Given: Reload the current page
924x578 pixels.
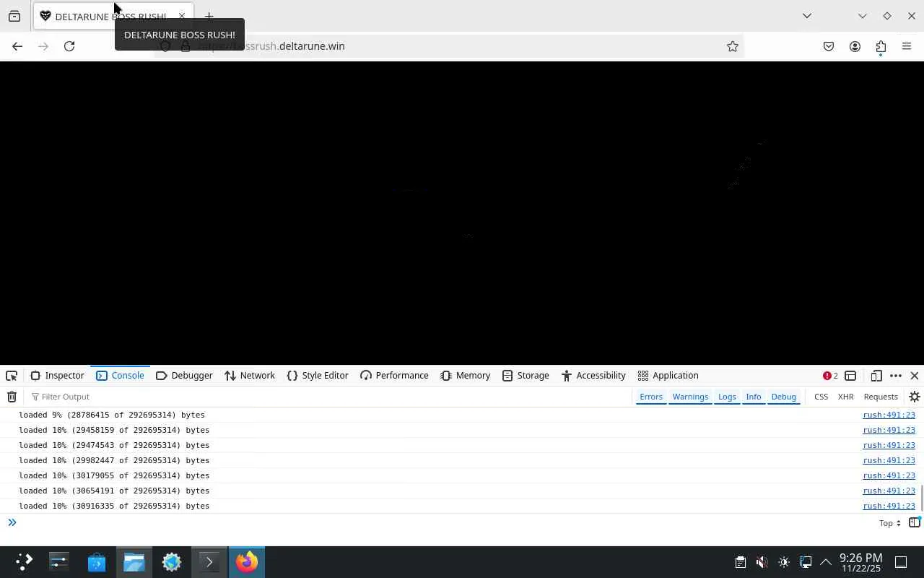Looking at the screenshot, I should pos(69,46).
